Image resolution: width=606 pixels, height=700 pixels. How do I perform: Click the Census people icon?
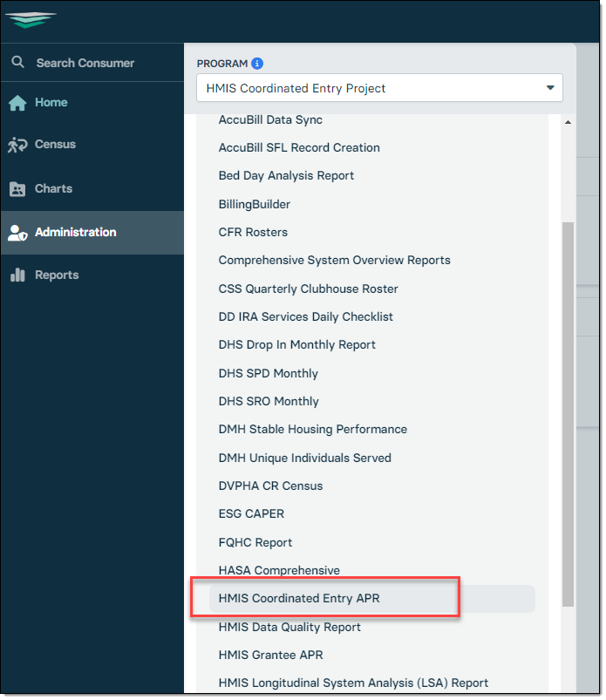[17, 145]
